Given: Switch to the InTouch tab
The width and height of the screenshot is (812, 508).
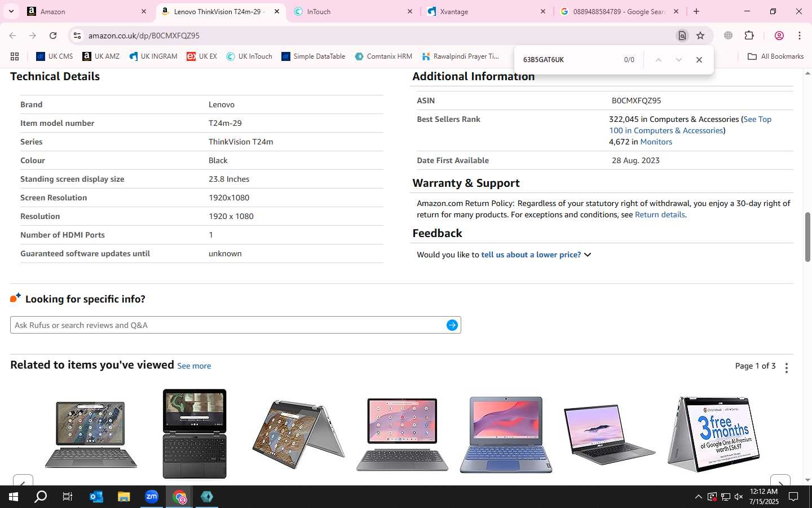Looking at the screenshot, I should point(354,11).
